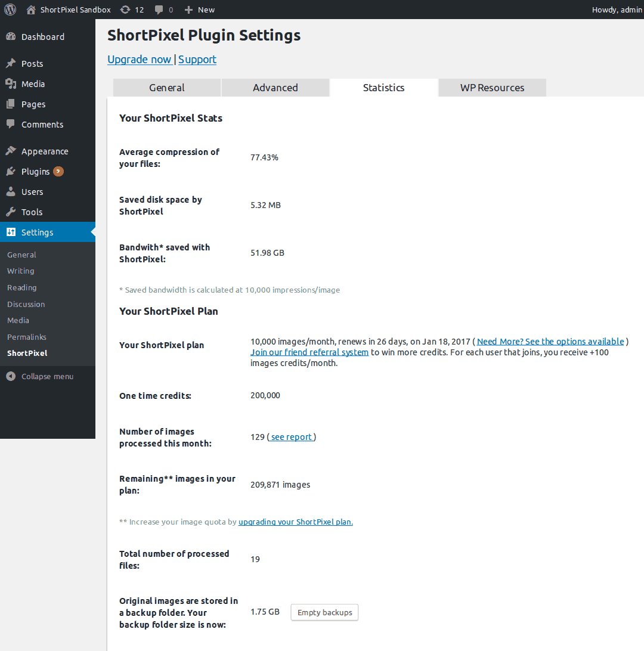Open ShortPixel settings submenu item

coord(27,354)
